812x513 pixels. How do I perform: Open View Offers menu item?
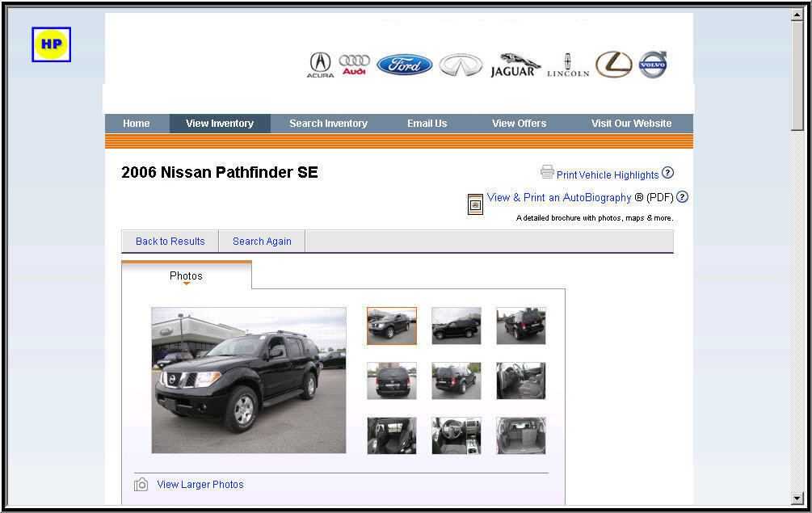[x=519, y=124]
